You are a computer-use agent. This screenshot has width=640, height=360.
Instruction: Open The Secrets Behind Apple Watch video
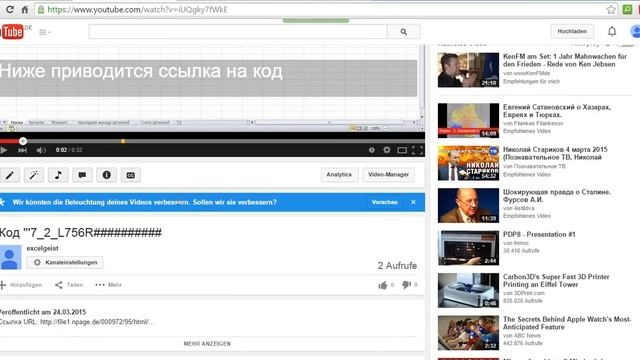567,323
